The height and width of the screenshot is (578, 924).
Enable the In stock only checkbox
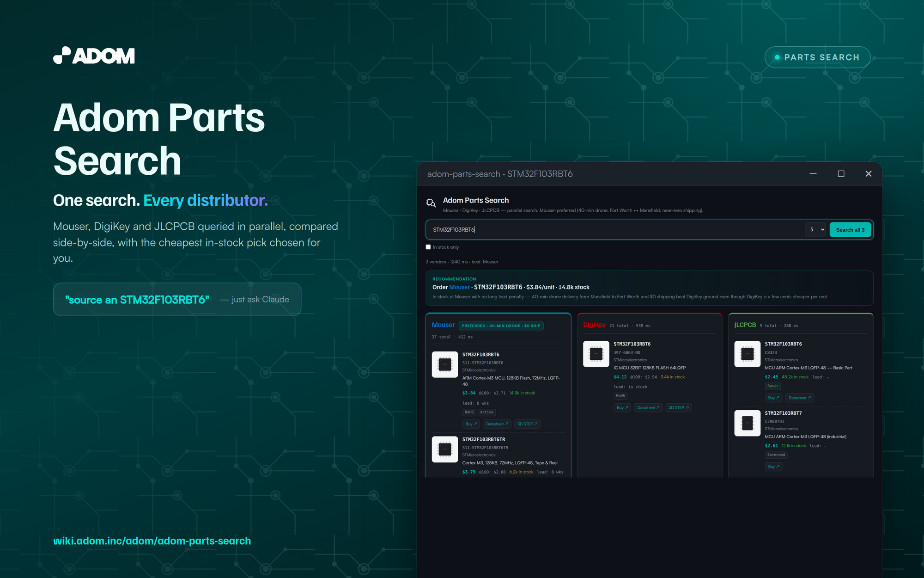[428, 247]
